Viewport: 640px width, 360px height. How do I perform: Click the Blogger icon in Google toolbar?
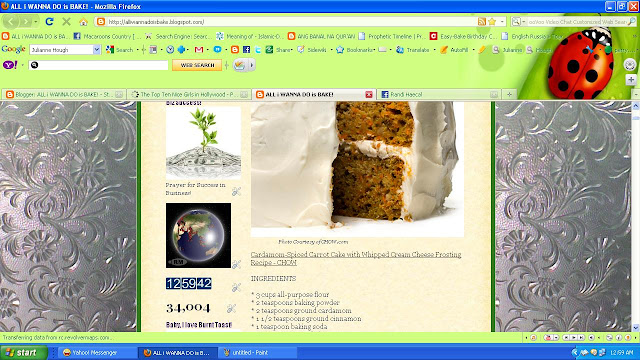(x=235, y=49)
